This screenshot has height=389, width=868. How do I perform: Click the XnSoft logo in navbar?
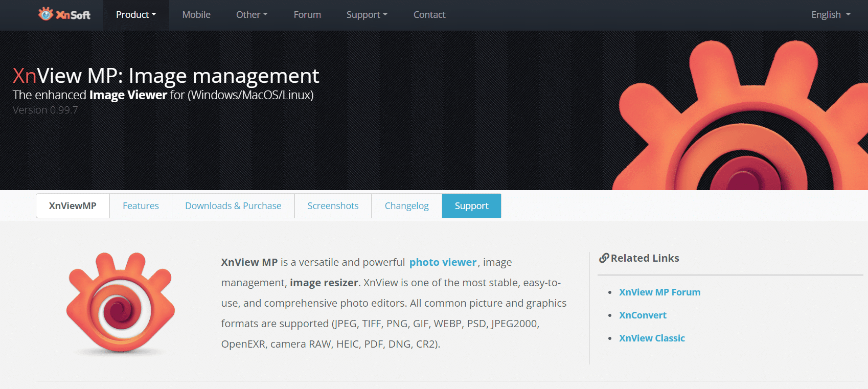pos(64,14)
